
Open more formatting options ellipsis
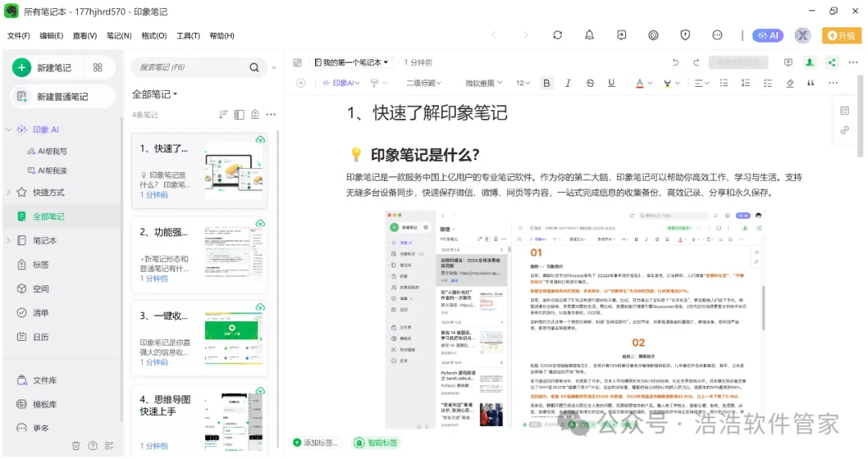click(833, 83)
